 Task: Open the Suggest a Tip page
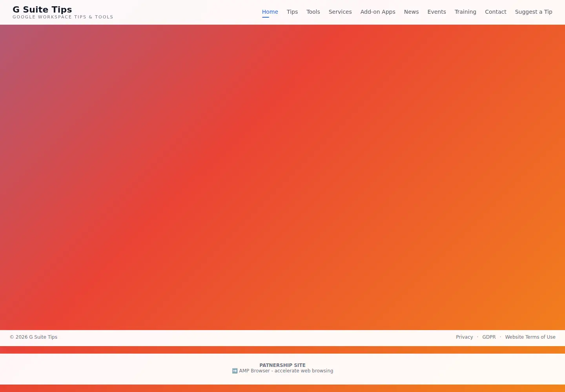(x=534, y=12)
